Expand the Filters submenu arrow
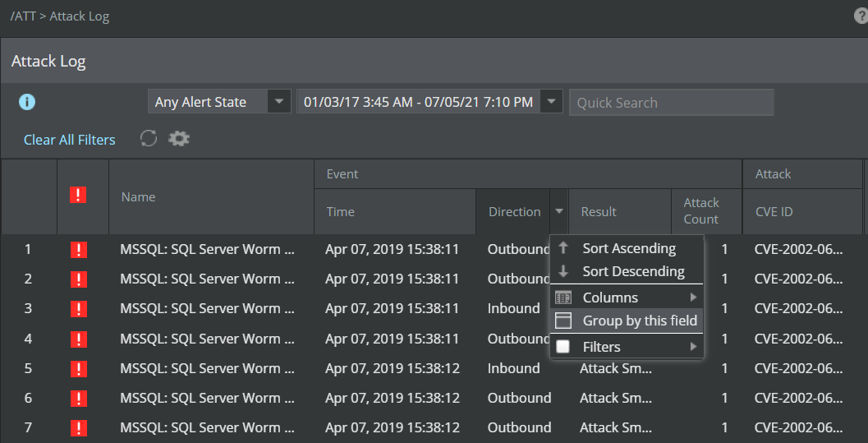868x443 pixels. click(693, 347)
